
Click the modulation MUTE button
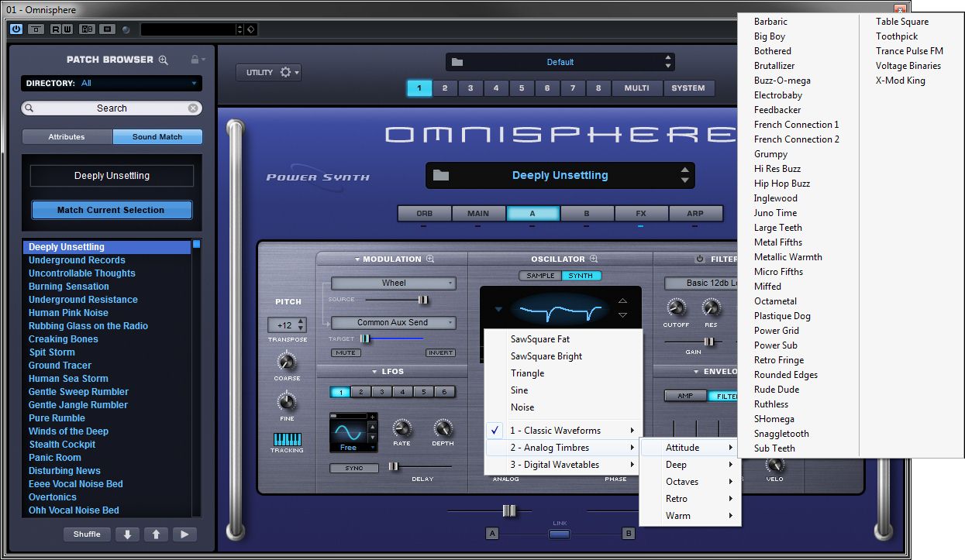pyautogui.click(x=346, y=353)
